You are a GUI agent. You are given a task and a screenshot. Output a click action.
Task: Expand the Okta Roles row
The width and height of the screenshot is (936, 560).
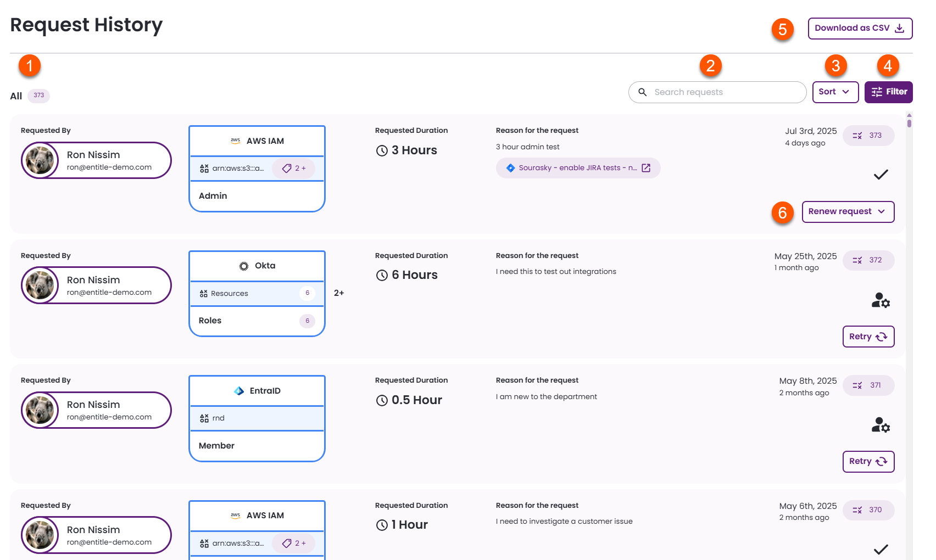click(x=257, y=321)
